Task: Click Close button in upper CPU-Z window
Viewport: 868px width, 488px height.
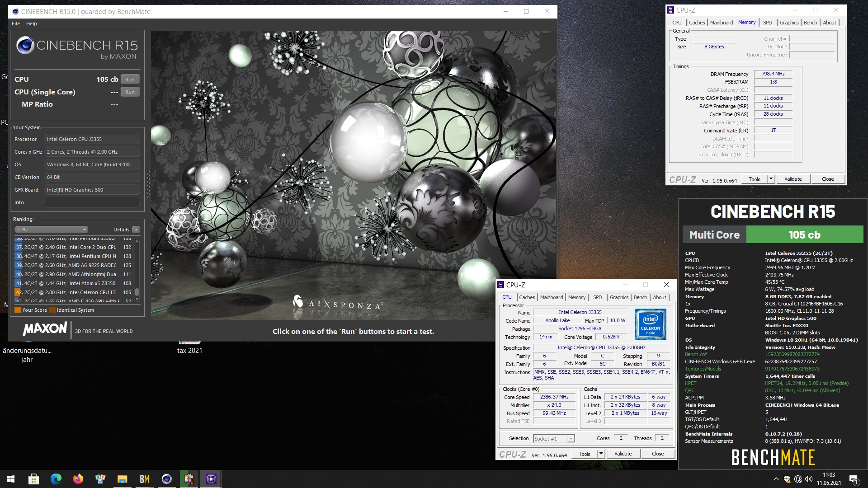Action: [x=828, y=179]
